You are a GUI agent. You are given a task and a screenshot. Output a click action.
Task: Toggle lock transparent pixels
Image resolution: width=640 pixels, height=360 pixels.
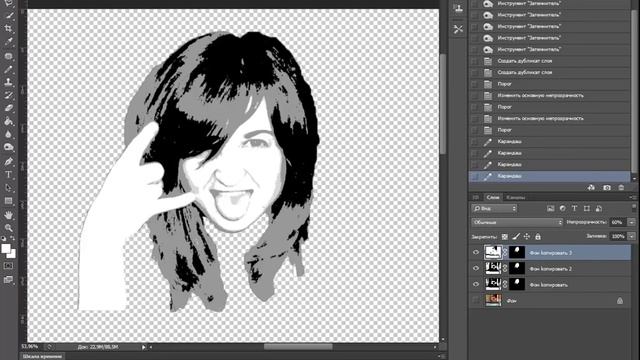(x=505, y=236)
